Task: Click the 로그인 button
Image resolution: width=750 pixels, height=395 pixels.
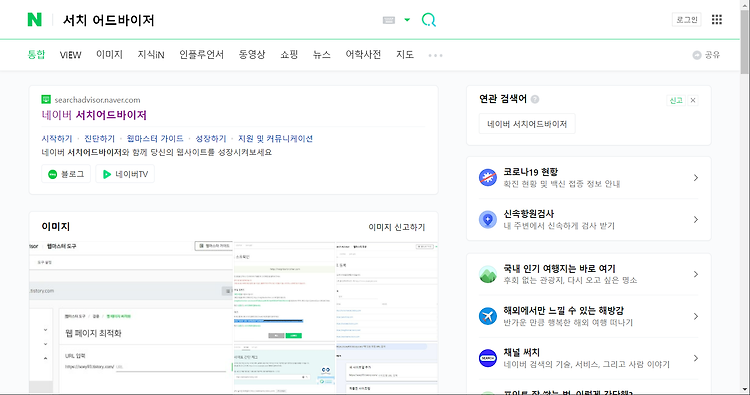Action: (x=686, y=20)
